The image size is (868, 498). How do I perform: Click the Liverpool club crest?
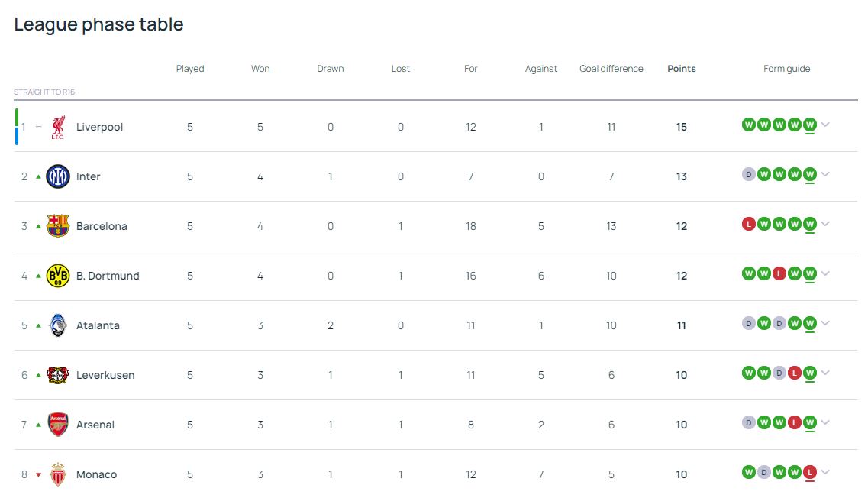click(x=58, y=127)
